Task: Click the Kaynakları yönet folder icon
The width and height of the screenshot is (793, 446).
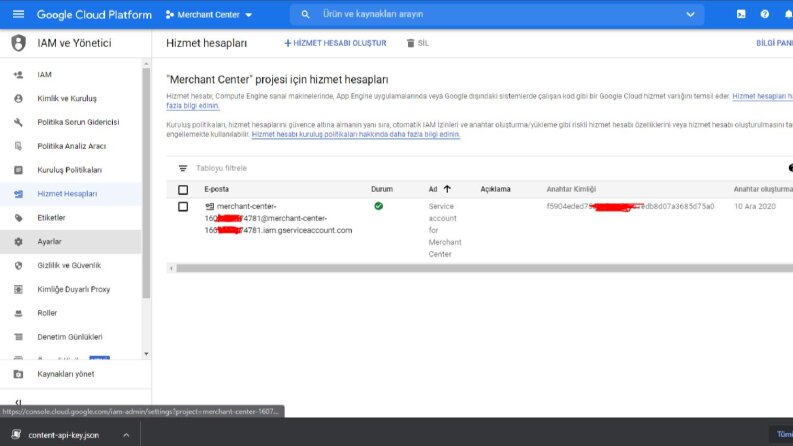Action: (x=18, y=374)
